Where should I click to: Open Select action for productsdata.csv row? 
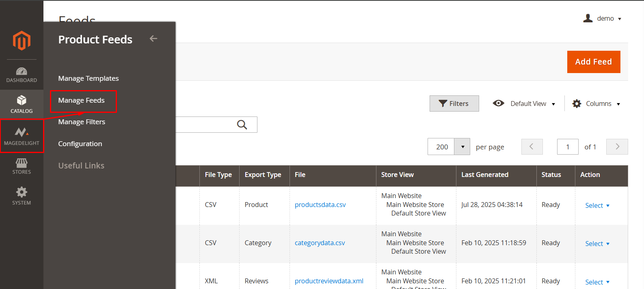(x=597, y=205)
